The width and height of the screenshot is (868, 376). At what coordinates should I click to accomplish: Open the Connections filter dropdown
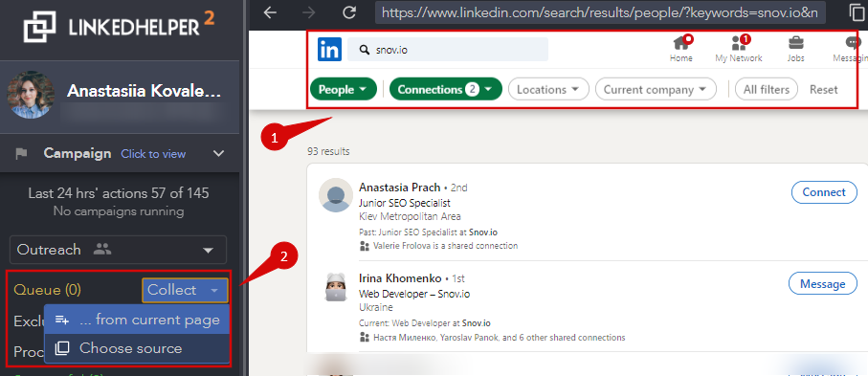446,89
